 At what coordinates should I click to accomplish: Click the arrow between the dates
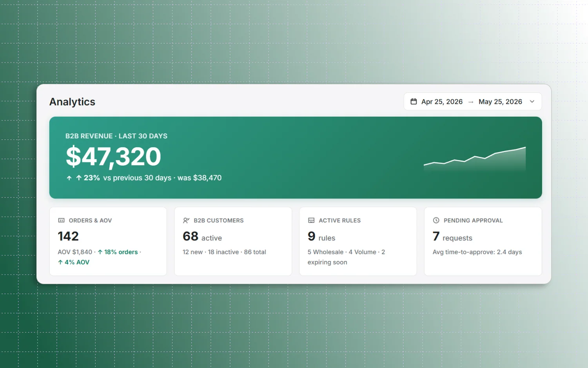(471, 102)
